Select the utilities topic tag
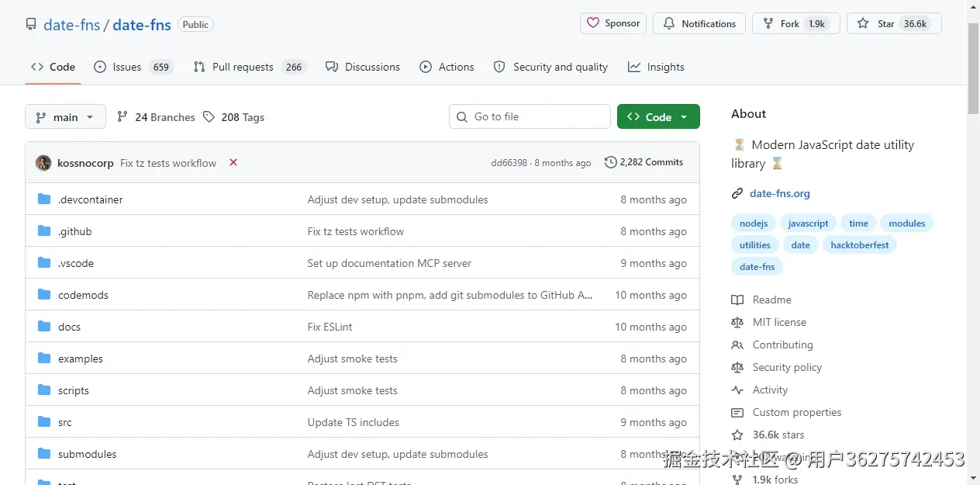 point(755,245)
